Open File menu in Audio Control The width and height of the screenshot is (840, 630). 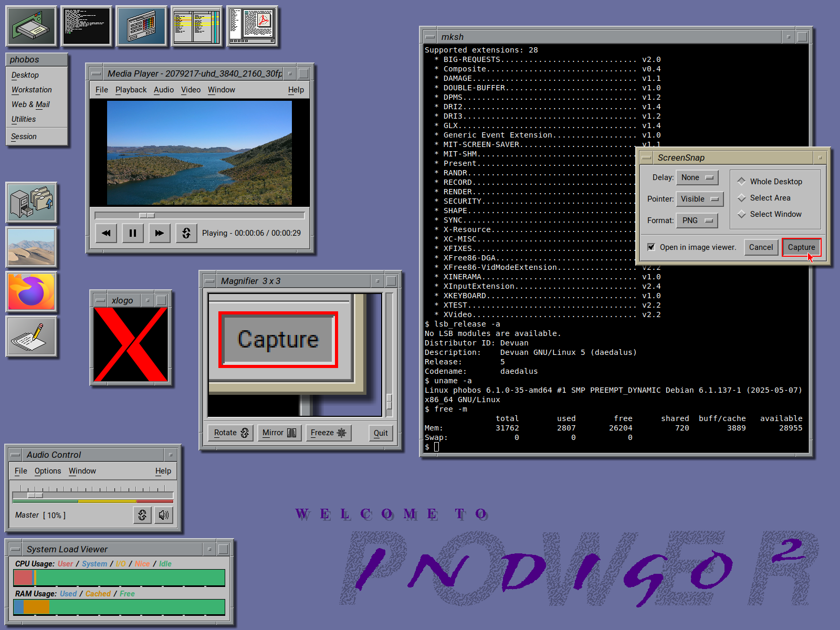coord(21,471)
